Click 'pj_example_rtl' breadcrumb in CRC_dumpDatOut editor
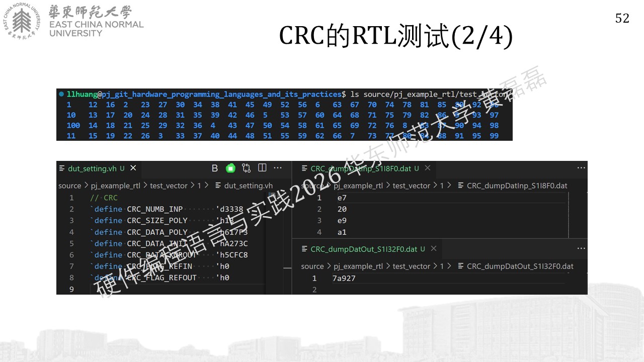This screenshot has width=644, height=362. 359,266
